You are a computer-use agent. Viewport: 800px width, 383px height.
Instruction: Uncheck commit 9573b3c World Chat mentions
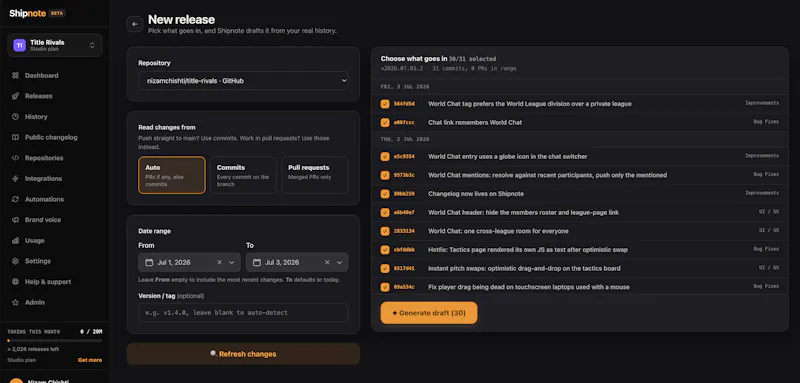385,175
